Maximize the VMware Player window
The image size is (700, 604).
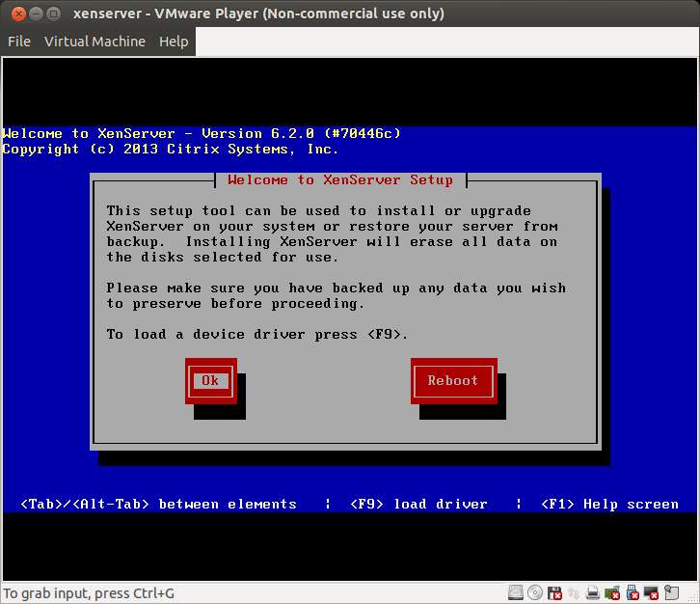[x=54, y=14]
